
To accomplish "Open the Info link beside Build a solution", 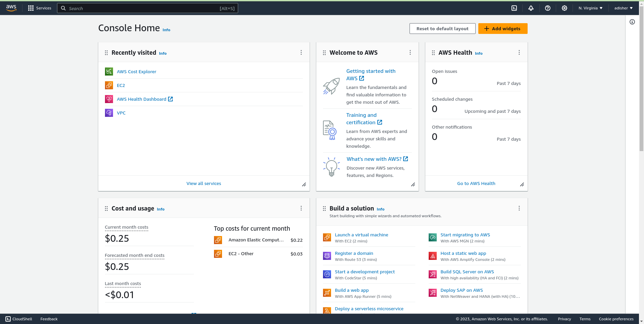I will 380,209.
